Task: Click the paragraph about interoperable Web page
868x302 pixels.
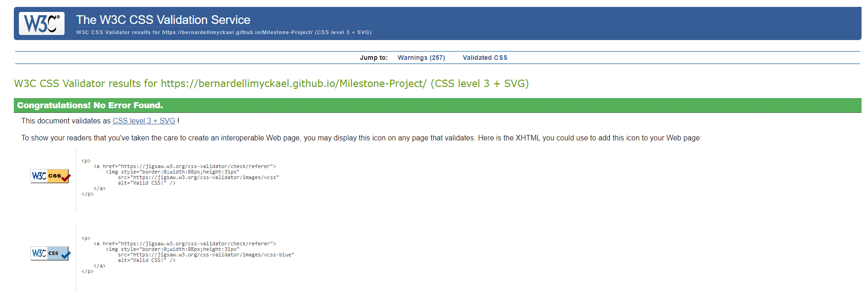Action: point(361,138)
